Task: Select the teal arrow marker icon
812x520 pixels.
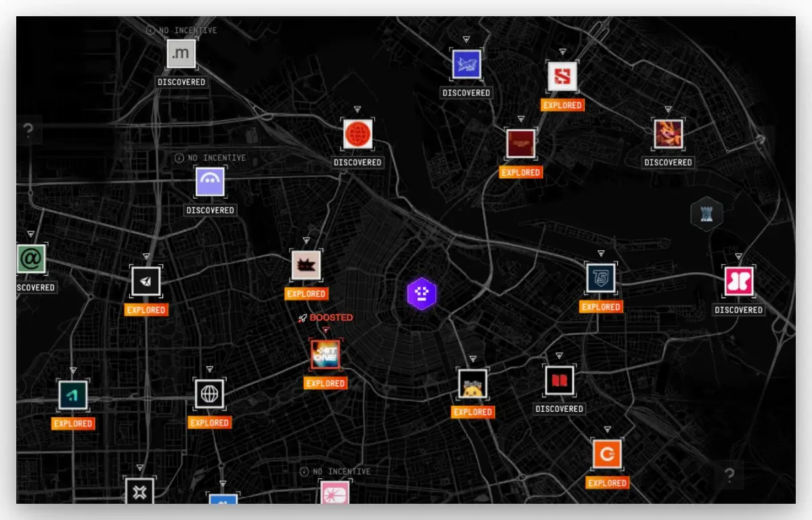Action: 73,395
